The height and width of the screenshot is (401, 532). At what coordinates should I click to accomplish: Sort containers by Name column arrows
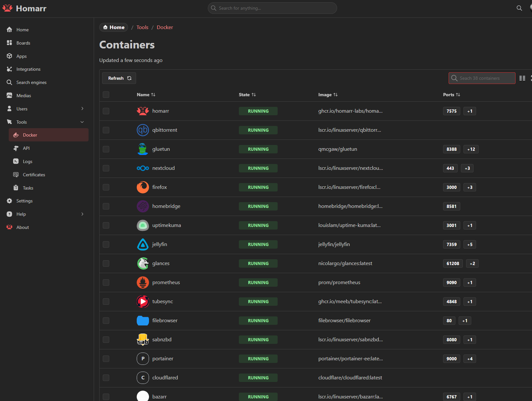[x=153, y=95]
